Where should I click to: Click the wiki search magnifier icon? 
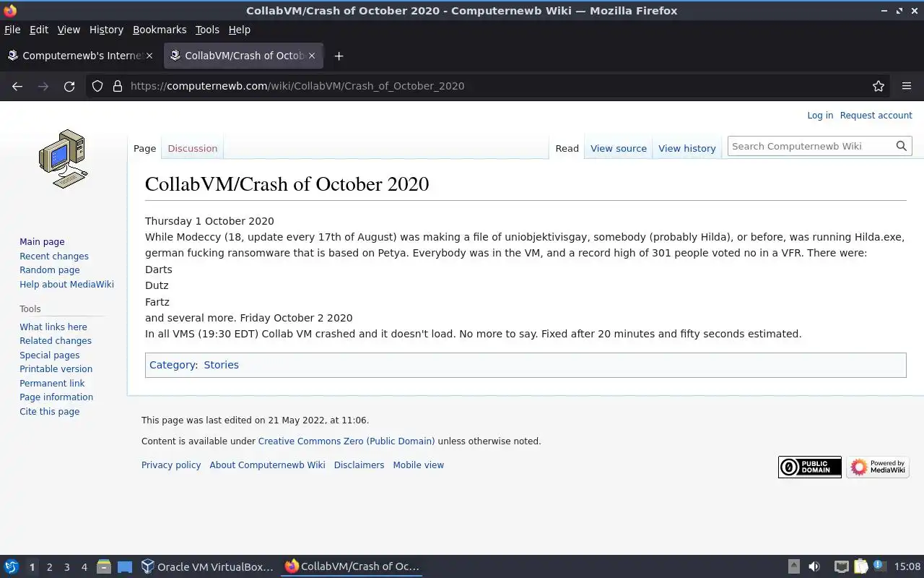pyautogui.click(x=901, y=146)
